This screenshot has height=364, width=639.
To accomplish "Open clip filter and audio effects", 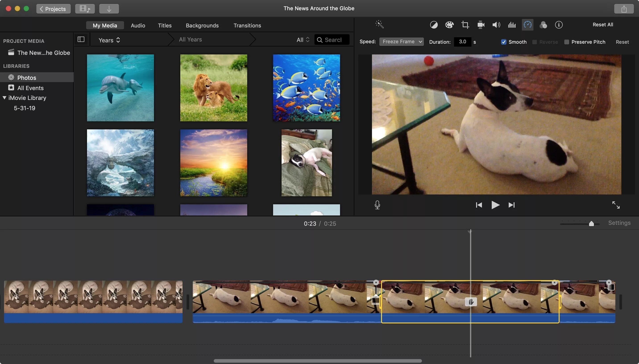I will (x=543, y=25).
